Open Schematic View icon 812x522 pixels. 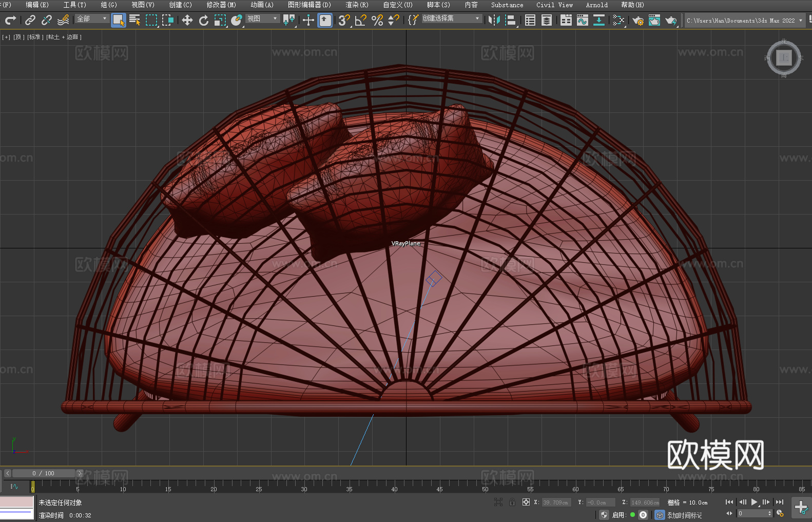599,20
